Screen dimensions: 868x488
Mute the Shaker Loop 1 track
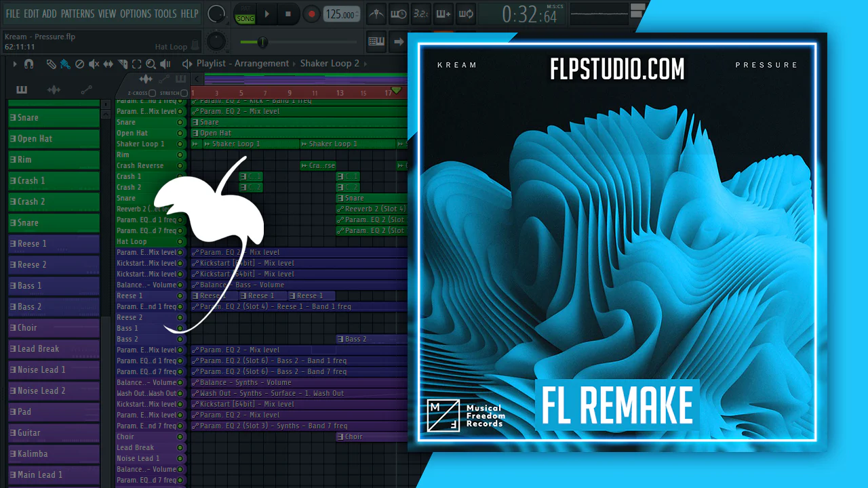pyautogui.click(x=180, y=144)
